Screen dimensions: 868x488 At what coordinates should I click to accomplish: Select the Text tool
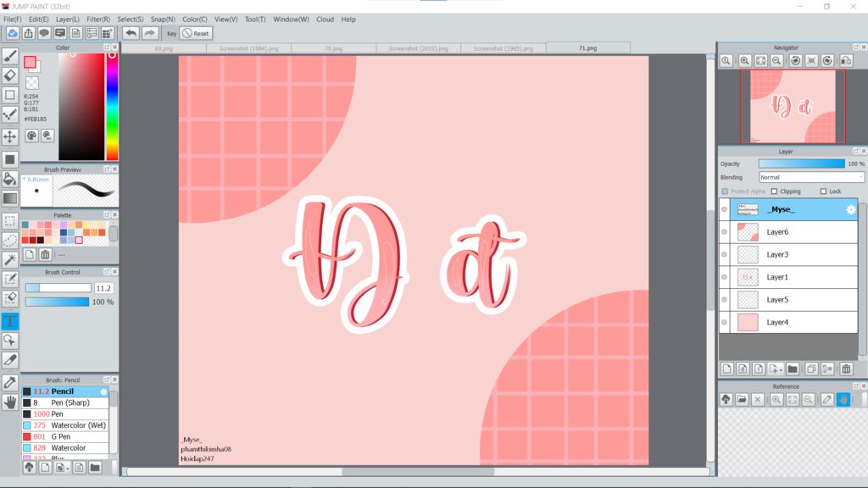tap(10, 321)
